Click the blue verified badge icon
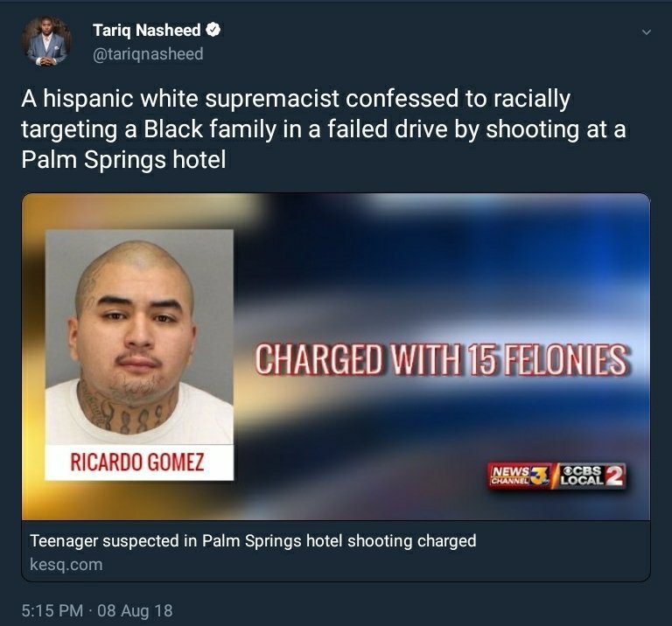 click(x=213, y=30)
